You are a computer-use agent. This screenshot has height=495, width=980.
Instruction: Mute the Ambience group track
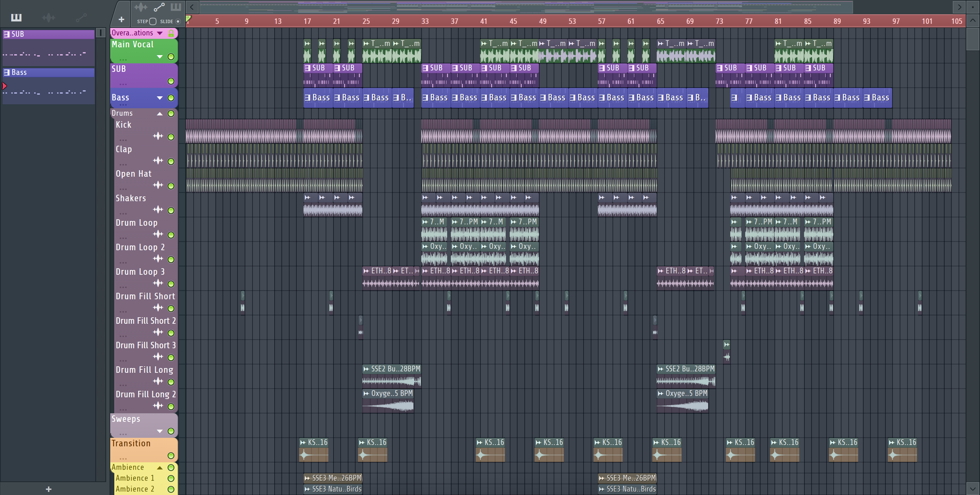pyautogui.click(x=171, y=467)
